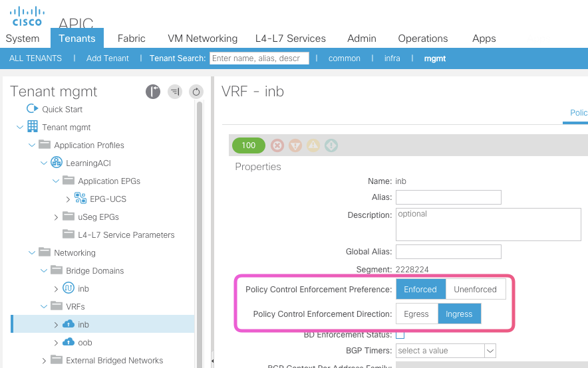
Task: Click the yellow minor faults warning icon
Action: click(313, 145)
